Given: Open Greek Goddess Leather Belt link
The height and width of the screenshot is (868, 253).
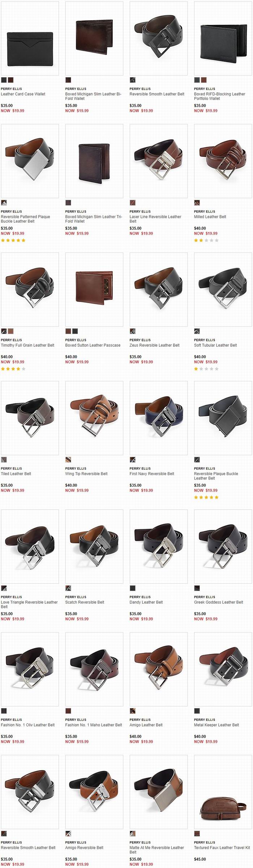Looking at the screenshot, I should [x=218, y=602].
